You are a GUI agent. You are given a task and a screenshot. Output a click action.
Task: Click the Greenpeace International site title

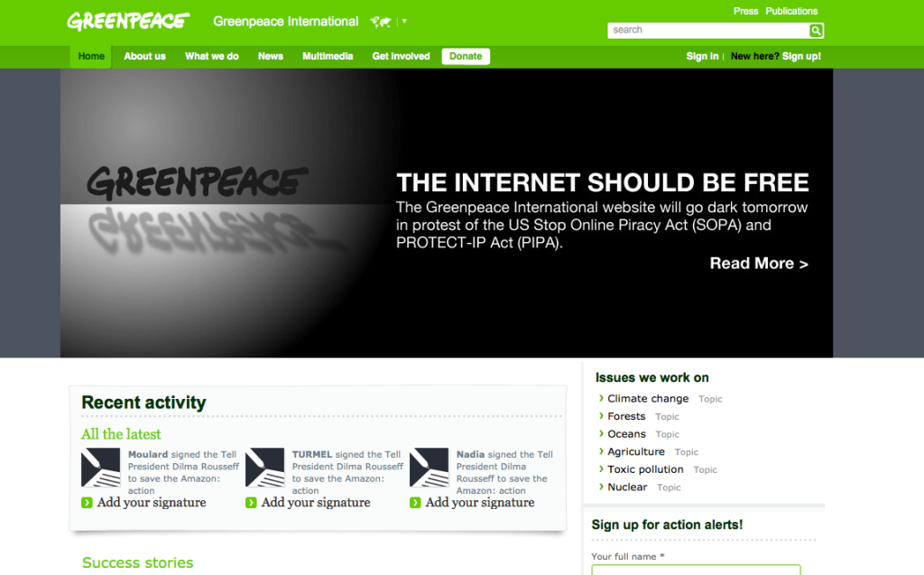286,22
